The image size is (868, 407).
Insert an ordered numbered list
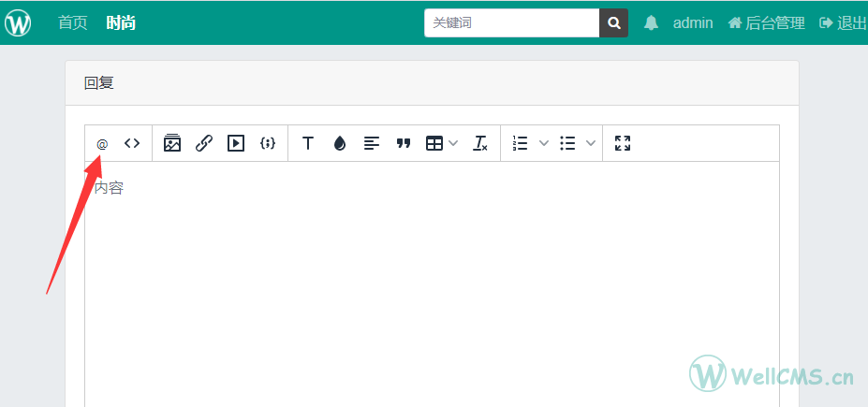pos(520,143)
